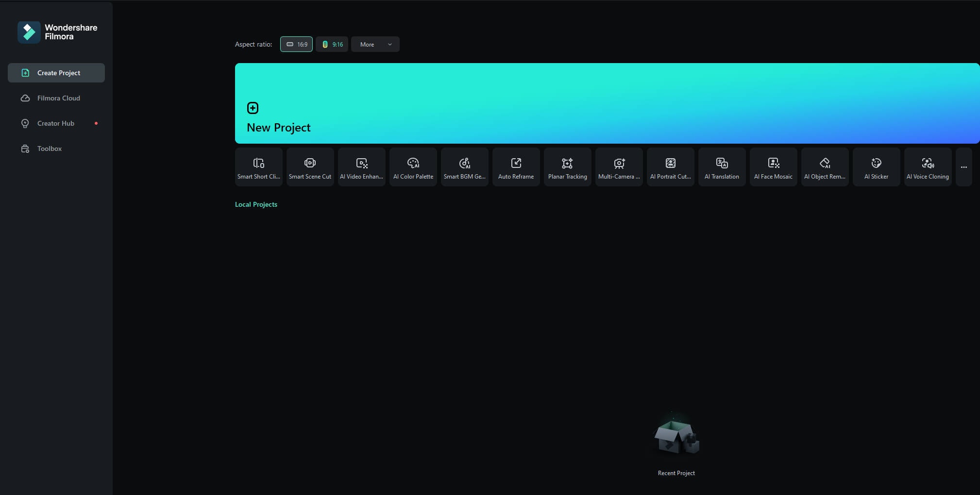Open AI Object Remover
Screen dimensions: 980x495
(x=825, y=167)
